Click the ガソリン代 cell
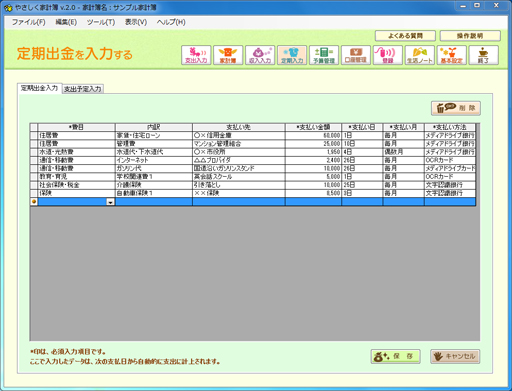 (x=154, y=168)
